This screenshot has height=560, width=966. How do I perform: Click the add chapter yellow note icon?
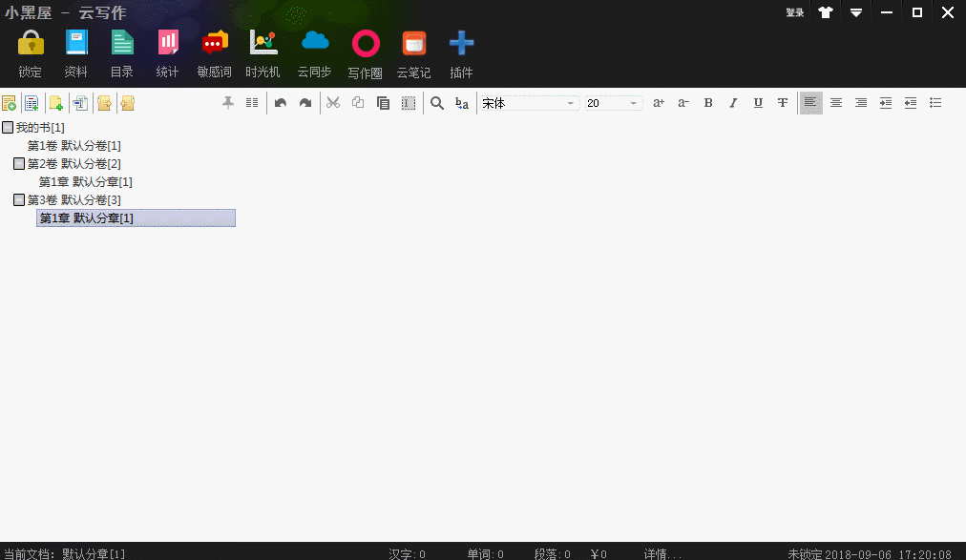point(56,103)
